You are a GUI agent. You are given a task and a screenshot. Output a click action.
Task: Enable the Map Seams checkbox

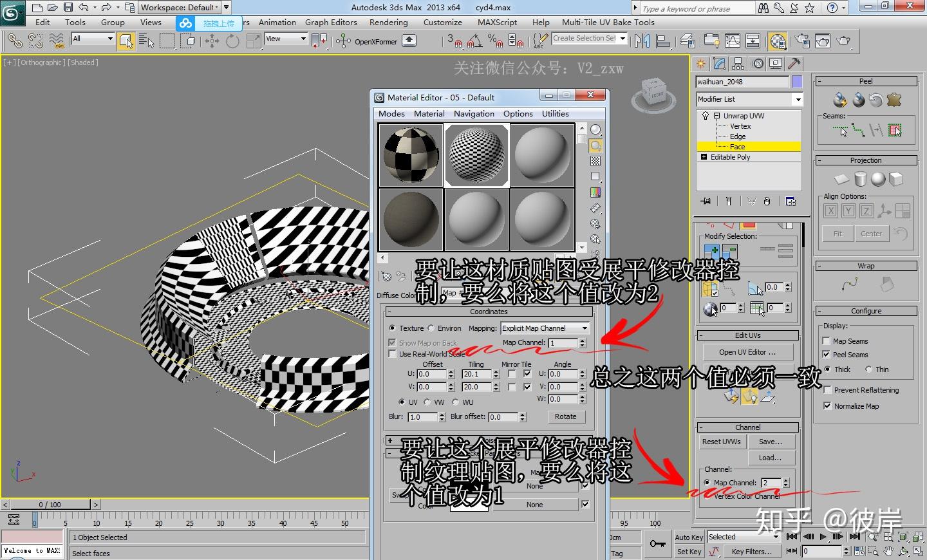tap(827, 341)
